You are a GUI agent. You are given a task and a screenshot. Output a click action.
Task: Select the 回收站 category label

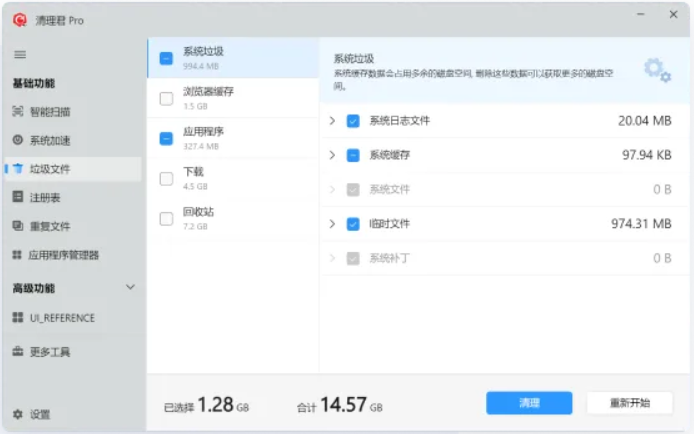199,212
